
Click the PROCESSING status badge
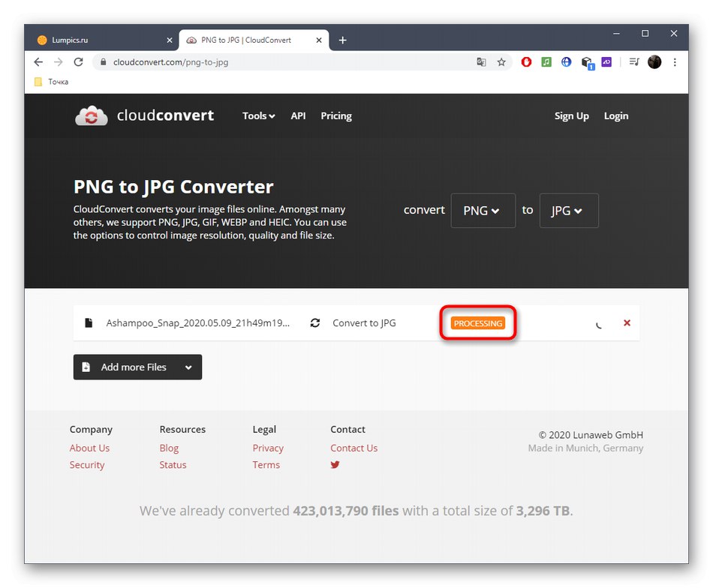click(x=477, y=323)
